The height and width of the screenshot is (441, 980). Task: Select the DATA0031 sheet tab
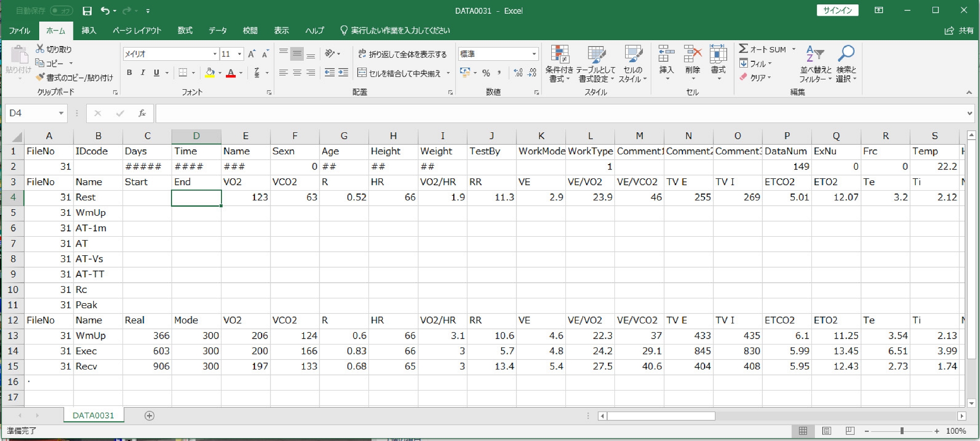click(93, 416)
